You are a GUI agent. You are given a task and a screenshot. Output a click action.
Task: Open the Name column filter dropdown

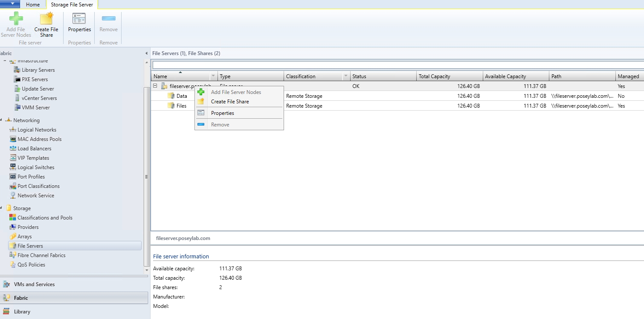tap(213, 76)
